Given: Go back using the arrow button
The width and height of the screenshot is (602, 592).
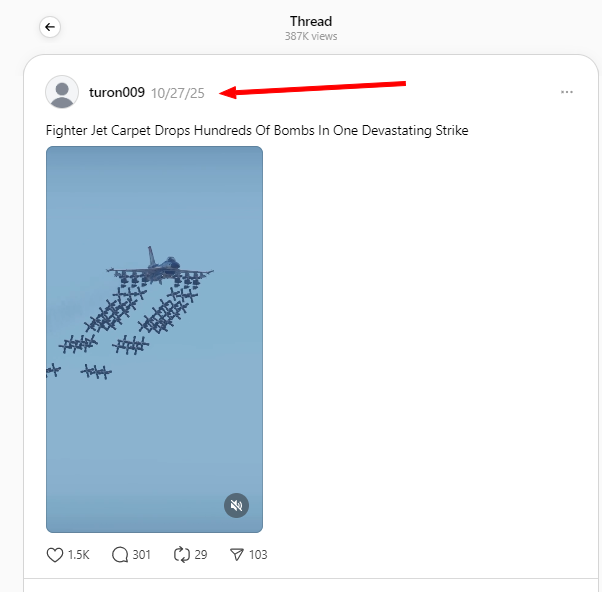Looking at the screenshot, I should [x=50, y=27].
